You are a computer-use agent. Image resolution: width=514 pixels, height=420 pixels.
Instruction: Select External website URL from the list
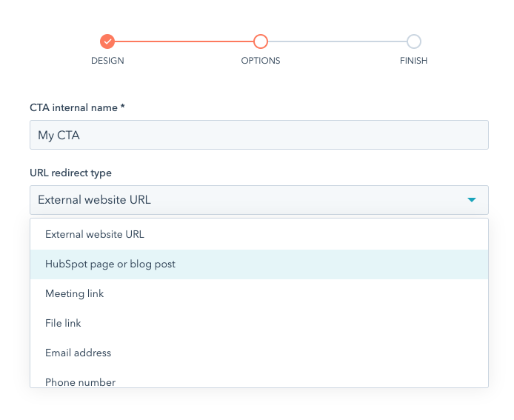point(95,235)
